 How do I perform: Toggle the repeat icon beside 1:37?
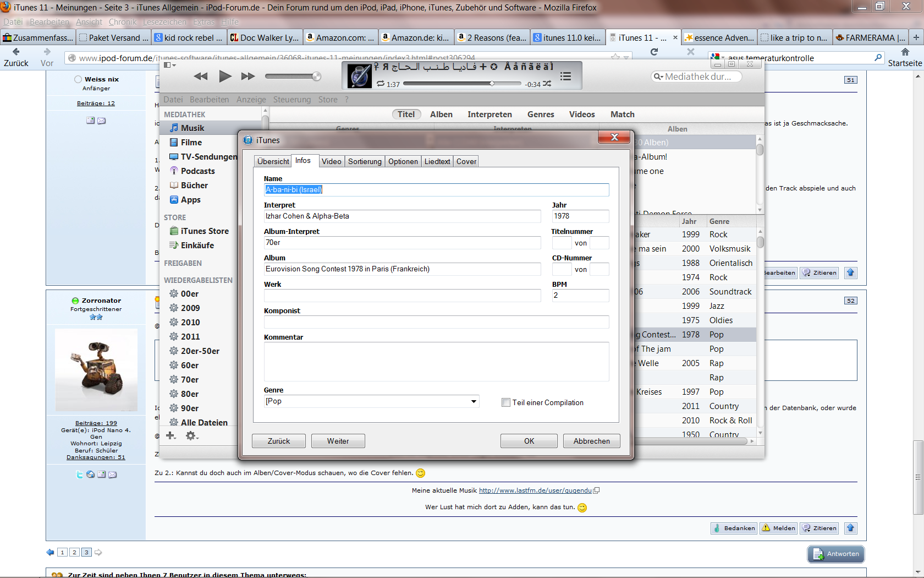[x=381, y=84]
